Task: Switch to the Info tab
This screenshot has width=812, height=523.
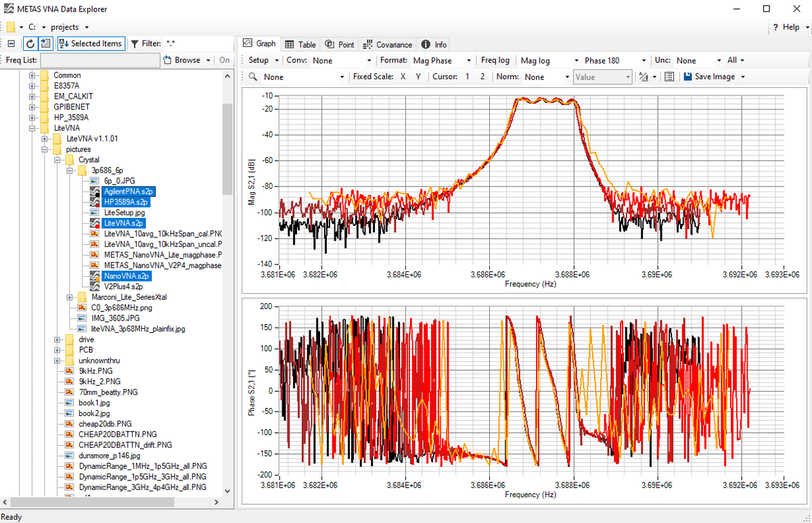Action: tap(434, 44)
